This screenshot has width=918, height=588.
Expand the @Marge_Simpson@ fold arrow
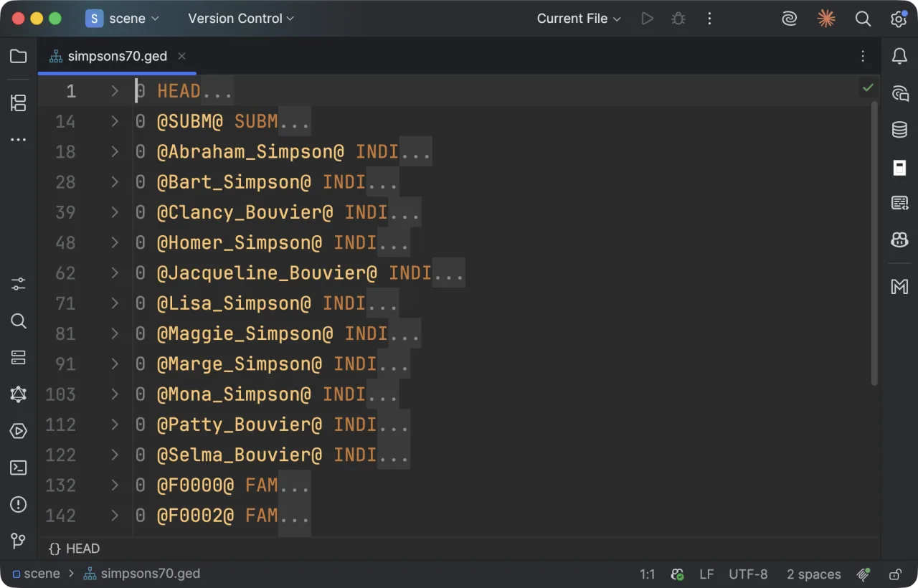point(115,364)
